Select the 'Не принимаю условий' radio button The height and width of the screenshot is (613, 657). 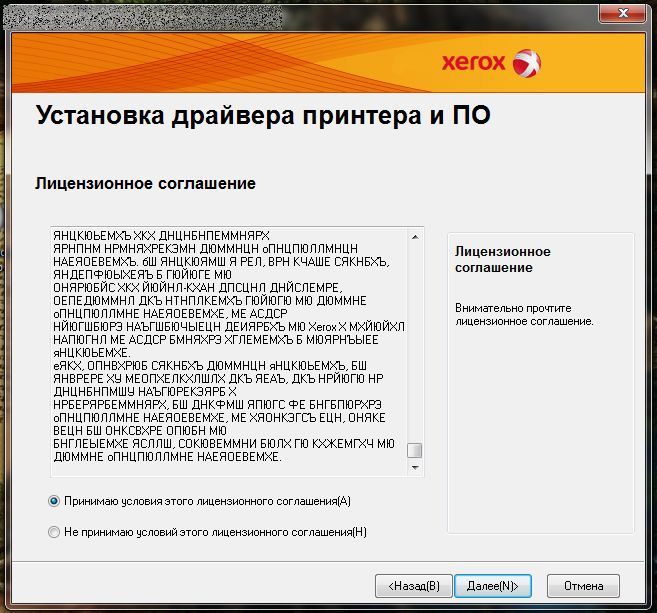(54, 532)
